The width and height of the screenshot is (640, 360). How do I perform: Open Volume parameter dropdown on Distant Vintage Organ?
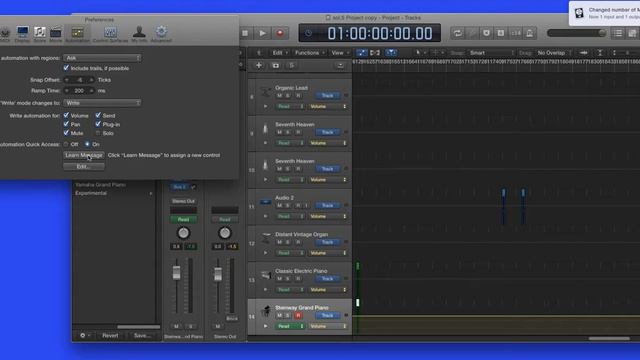tap(328, 253)
